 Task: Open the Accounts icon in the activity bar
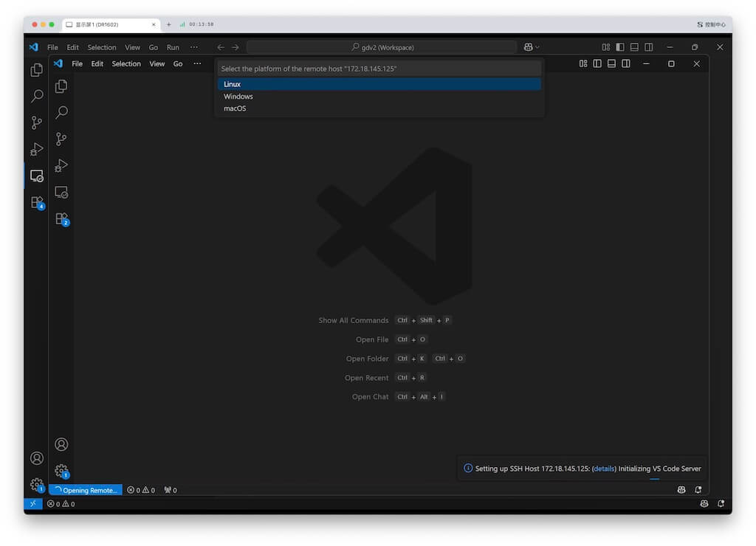[61, 443]
